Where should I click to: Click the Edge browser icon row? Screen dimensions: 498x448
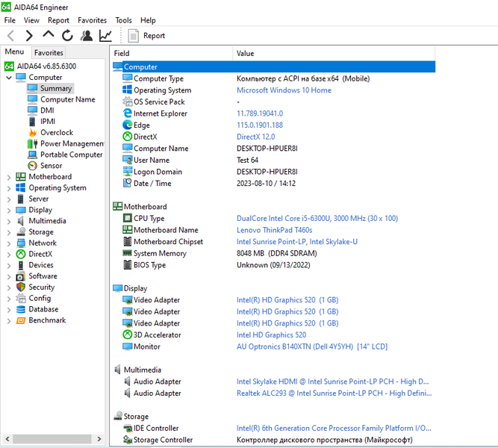click(128, 125)
